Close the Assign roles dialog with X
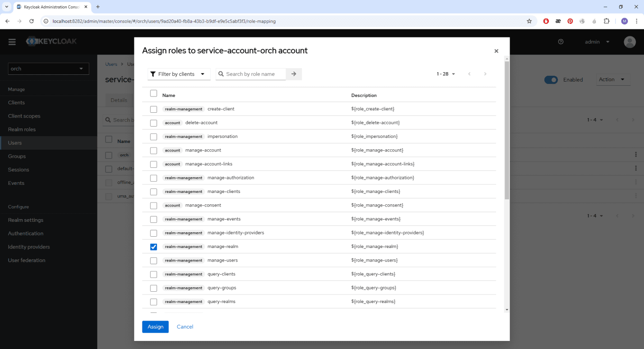 pos(496,51)
